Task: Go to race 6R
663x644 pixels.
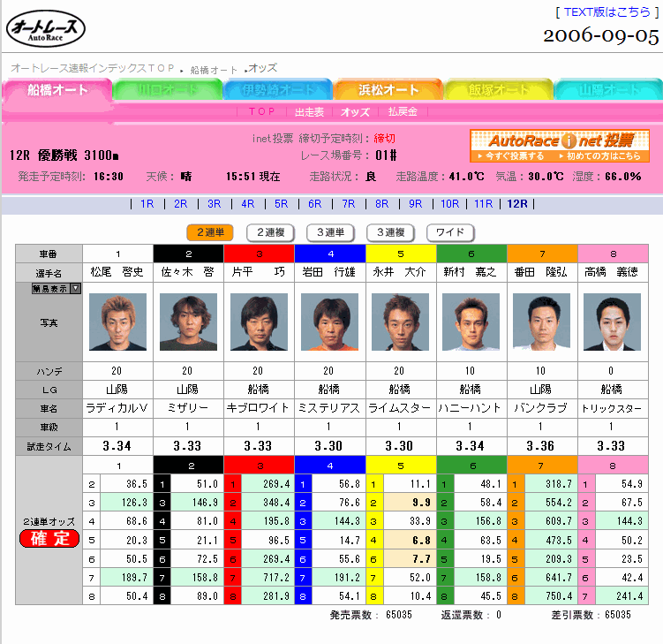Action: click(314, 204)
